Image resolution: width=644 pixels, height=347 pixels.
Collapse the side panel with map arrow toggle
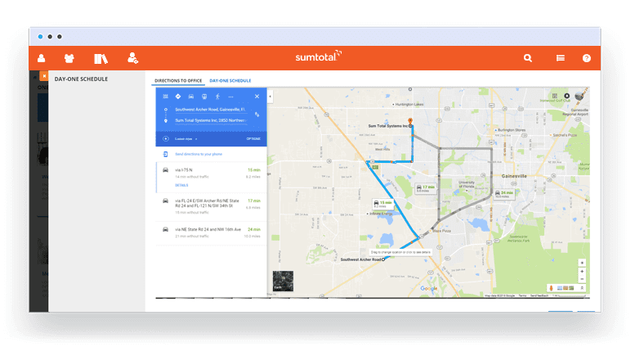pos(270,97)
